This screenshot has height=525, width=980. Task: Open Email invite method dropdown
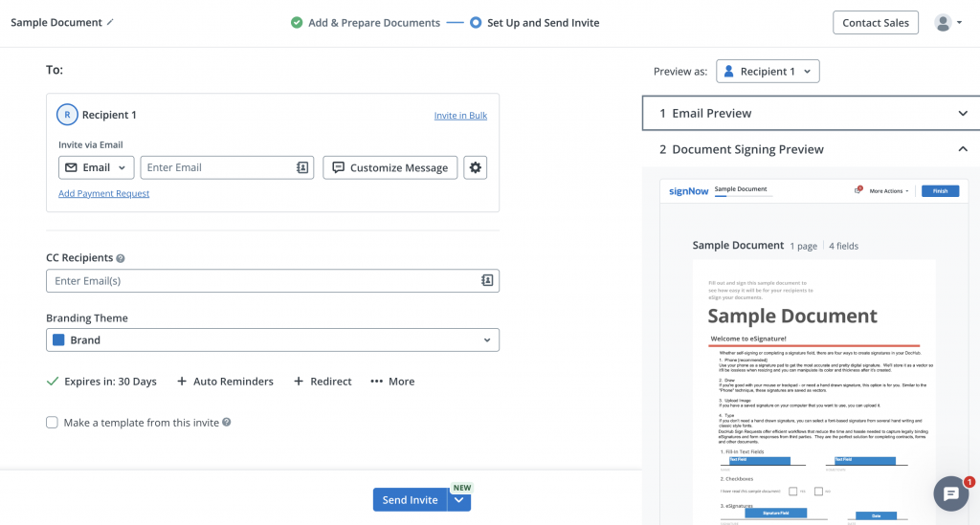(x=97, y=167)
